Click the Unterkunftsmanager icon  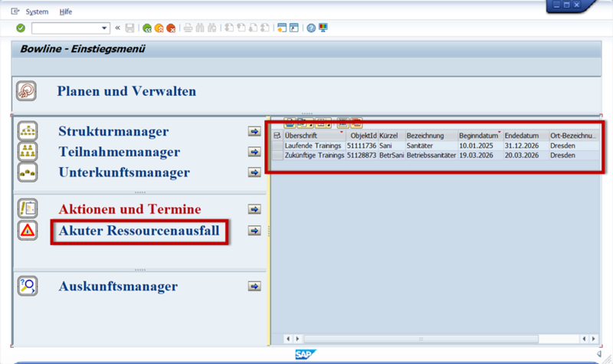28,172
